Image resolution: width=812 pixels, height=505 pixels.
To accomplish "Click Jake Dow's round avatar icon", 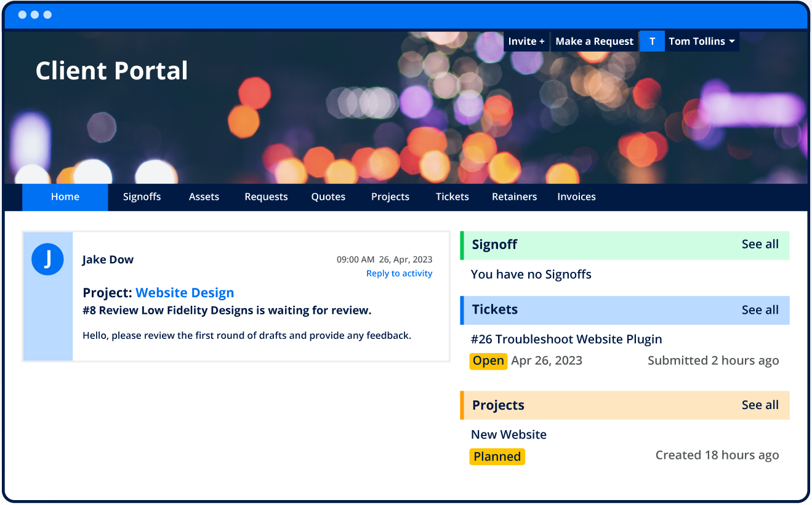I will click(x=47, y=259).
